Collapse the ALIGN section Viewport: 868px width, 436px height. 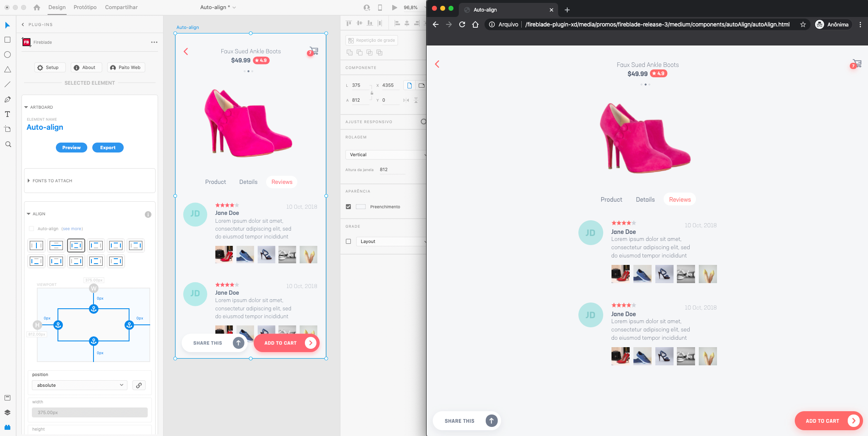tap(29, 214)
